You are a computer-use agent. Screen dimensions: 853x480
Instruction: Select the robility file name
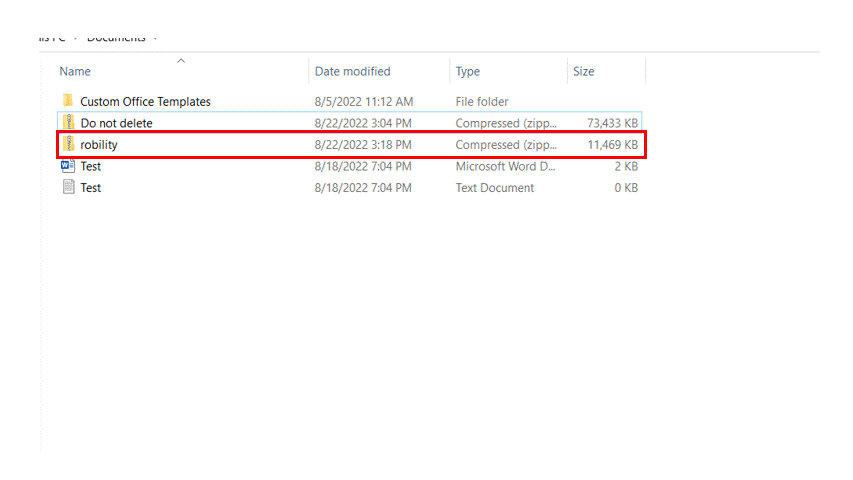[99, 145]
